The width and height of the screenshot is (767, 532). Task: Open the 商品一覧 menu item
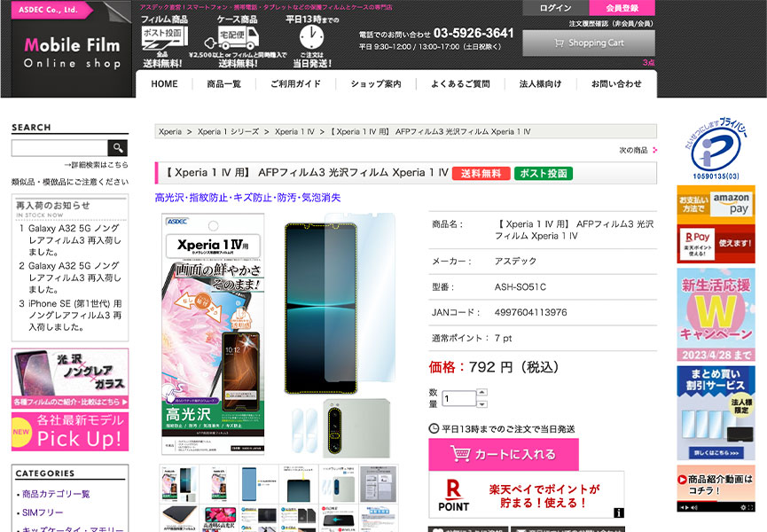pos(223,83)
